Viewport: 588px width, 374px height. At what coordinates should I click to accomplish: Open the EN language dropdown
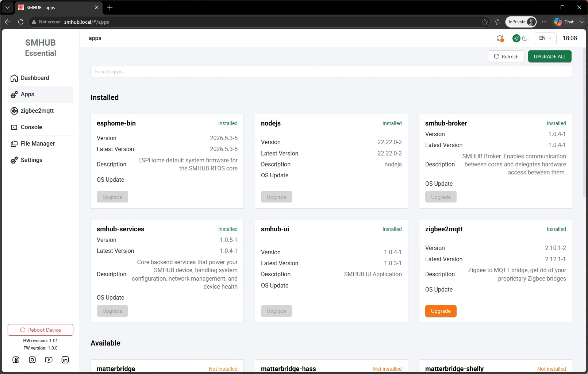(x=546, y=38)
